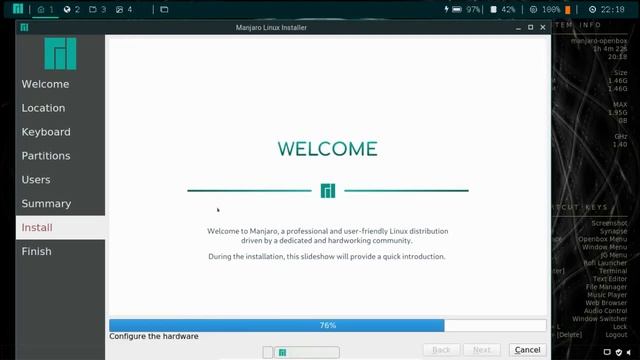
Task: Click the 'Manjaro Linux Installer' title text
Action: click(271, 28)
